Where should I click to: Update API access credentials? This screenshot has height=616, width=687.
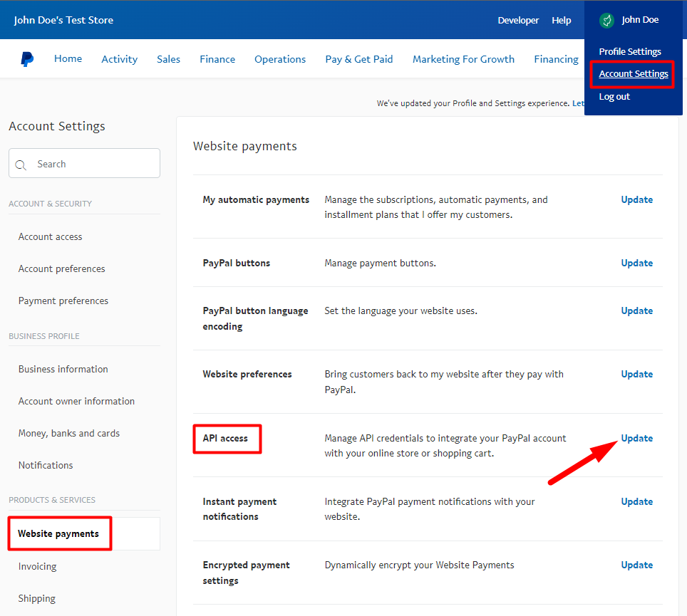click(636, 438)
